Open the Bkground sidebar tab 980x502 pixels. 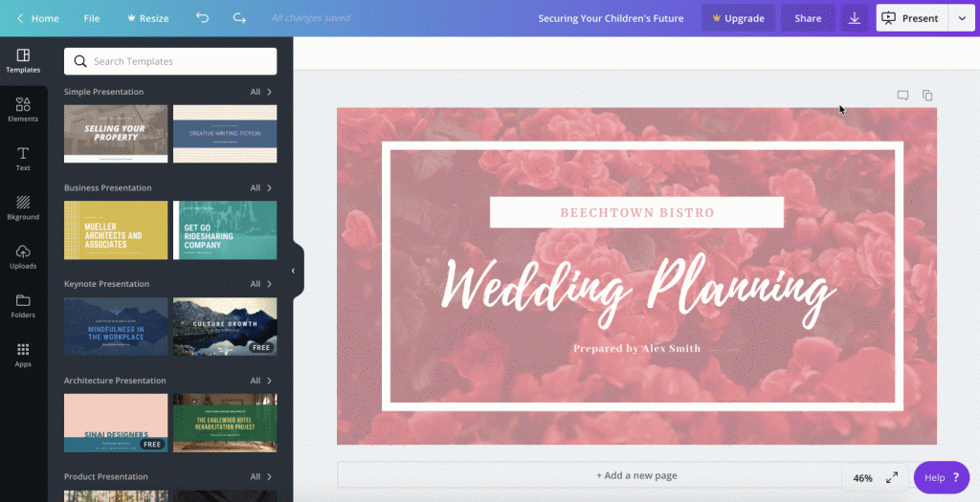point(23,207)
